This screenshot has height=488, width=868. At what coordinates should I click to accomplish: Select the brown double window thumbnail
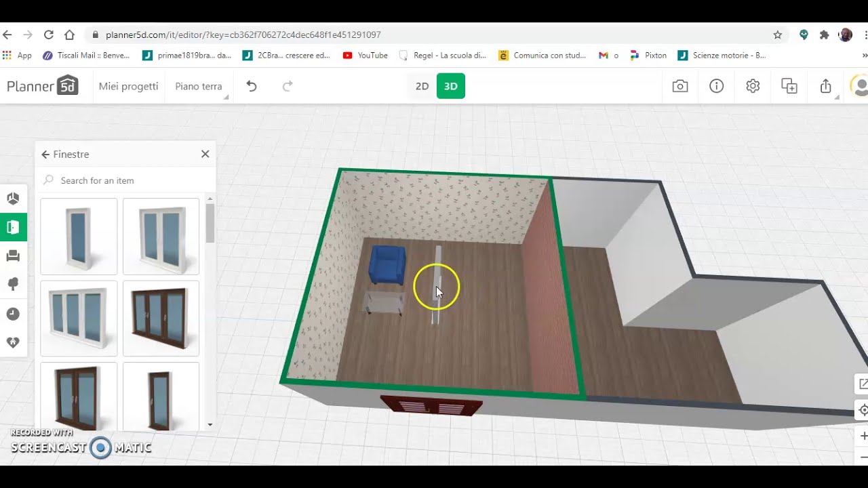79,397
